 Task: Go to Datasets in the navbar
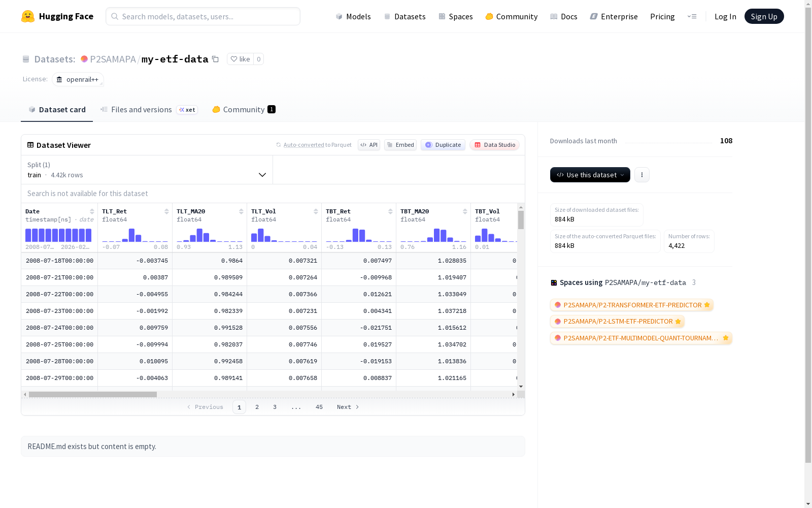tap(404, 16)
